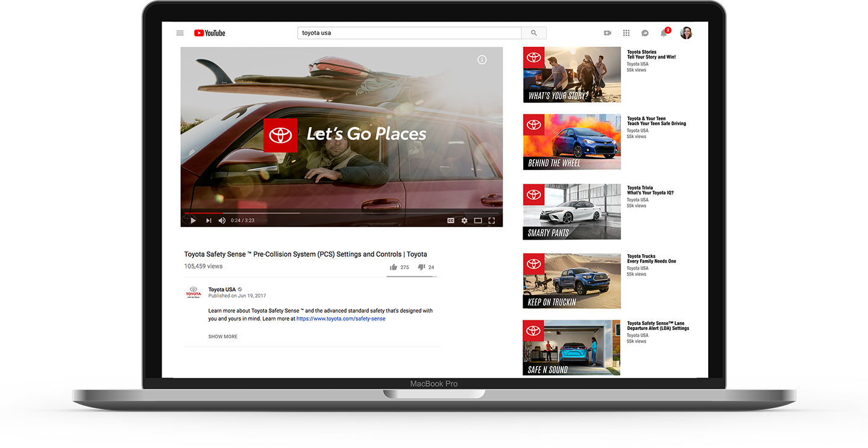This screenshot has height=448, width=868.
Task: Open the Smarty Pants thumbnail
Action: coord(572,211)
